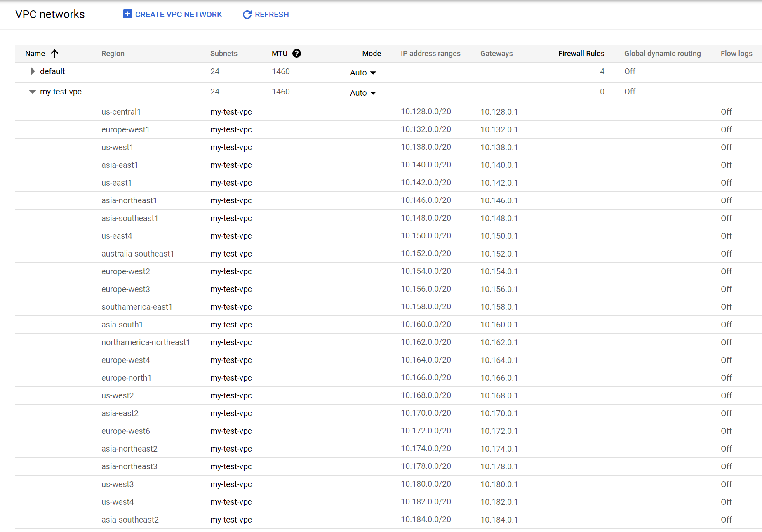Viewport: 762px width, 532px height.
Task: Select the europe-west1 subnet row
Action: pos(125,129)
